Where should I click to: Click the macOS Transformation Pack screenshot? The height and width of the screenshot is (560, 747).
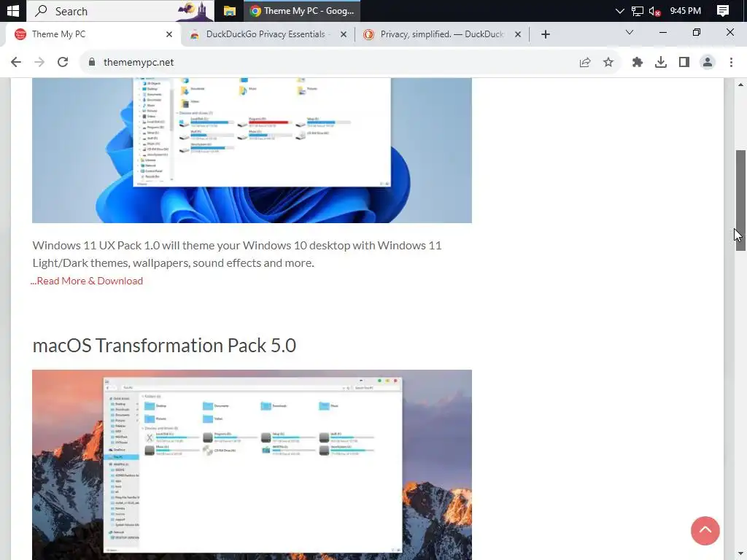pos(252,464)
